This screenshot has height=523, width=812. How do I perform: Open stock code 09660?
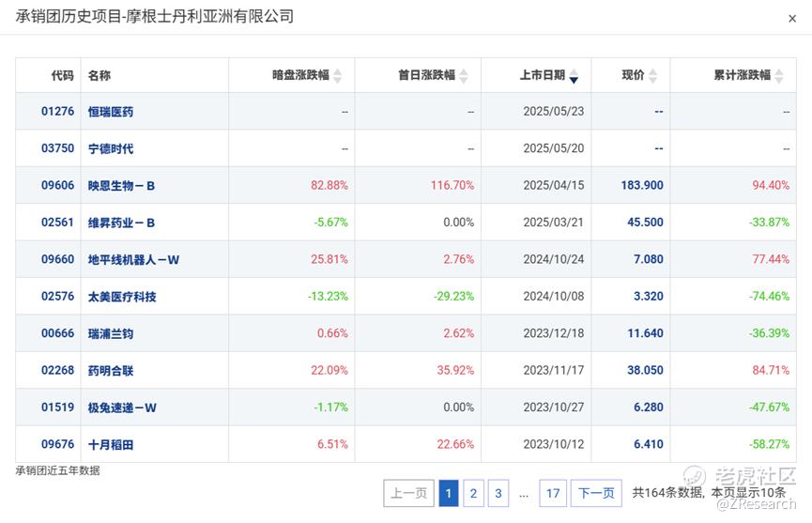[57, 259]
